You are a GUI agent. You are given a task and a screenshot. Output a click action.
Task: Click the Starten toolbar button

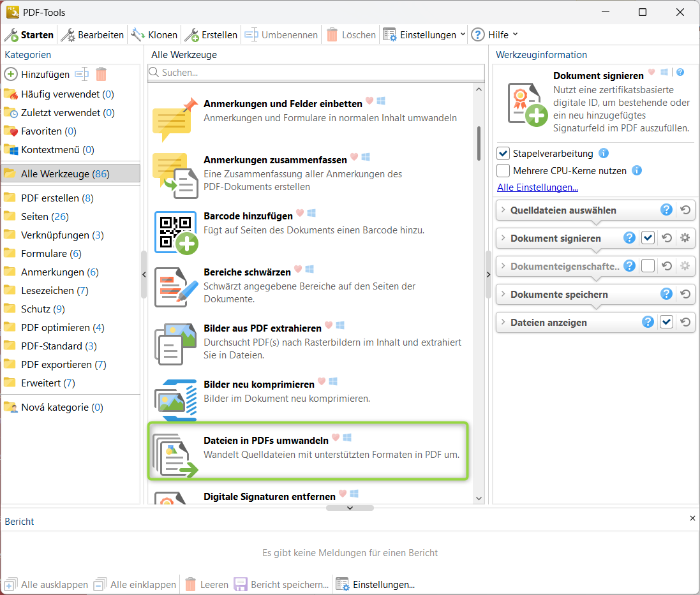[29, 35]
